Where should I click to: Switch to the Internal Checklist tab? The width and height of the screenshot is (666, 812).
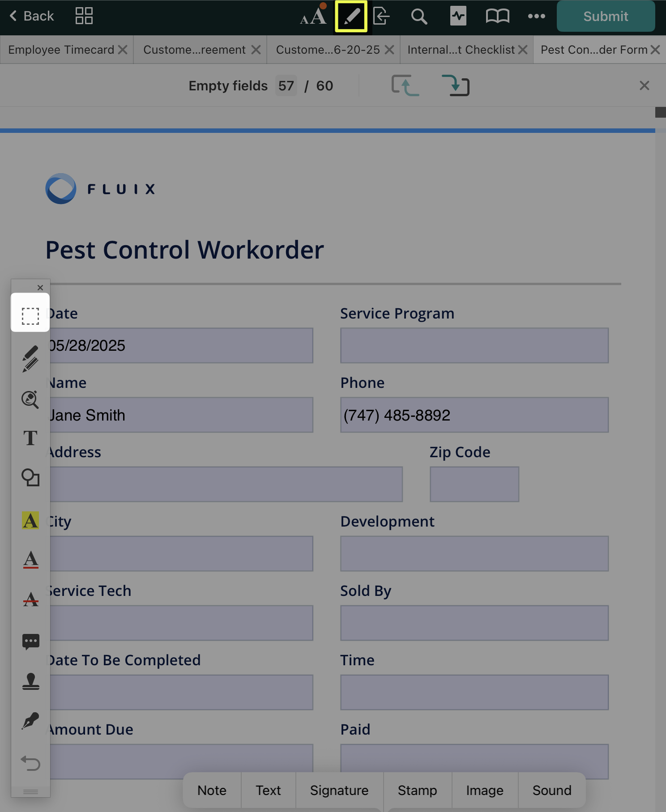[461, 50]
